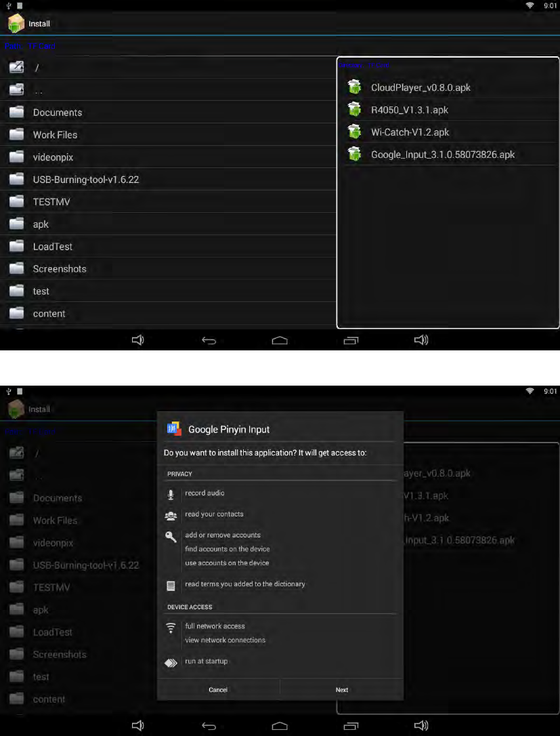This screenshot has width=560, height=736.
Task: Tap home button in nav bar of dialog-free screen
Action: [280, 340]
